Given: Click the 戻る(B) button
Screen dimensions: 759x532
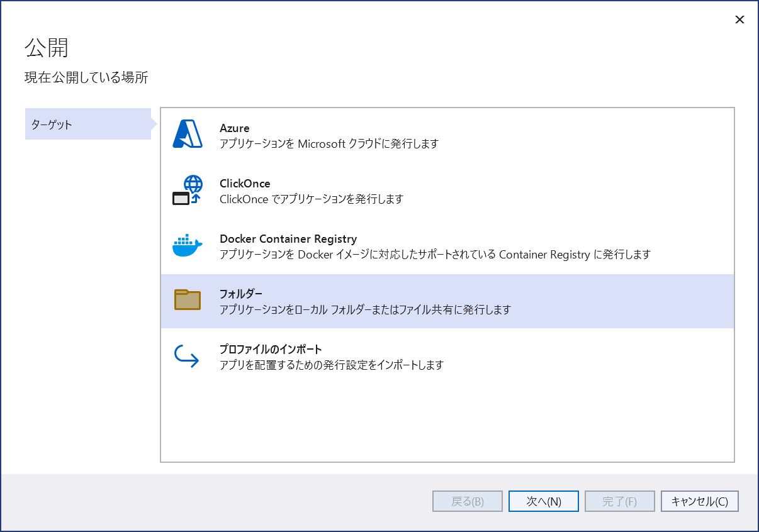Looking at the screenshot, I should tap(467, 501).
